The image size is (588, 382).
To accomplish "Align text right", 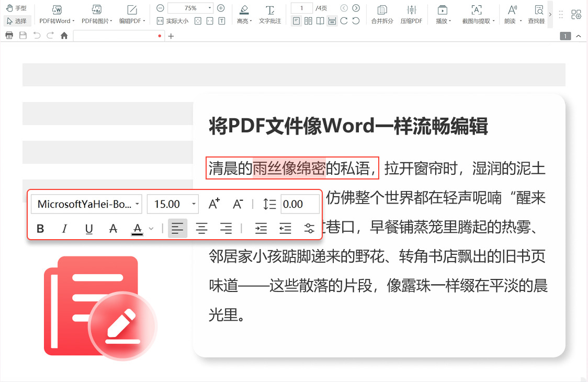I will coord(226,228).
